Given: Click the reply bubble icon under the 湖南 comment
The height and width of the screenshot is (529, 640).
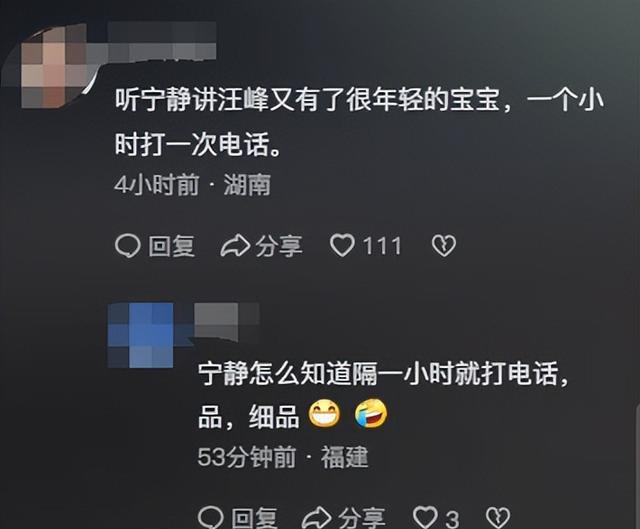Looking at the screenshot, I should pyautogui.click(x=128, y=246).
